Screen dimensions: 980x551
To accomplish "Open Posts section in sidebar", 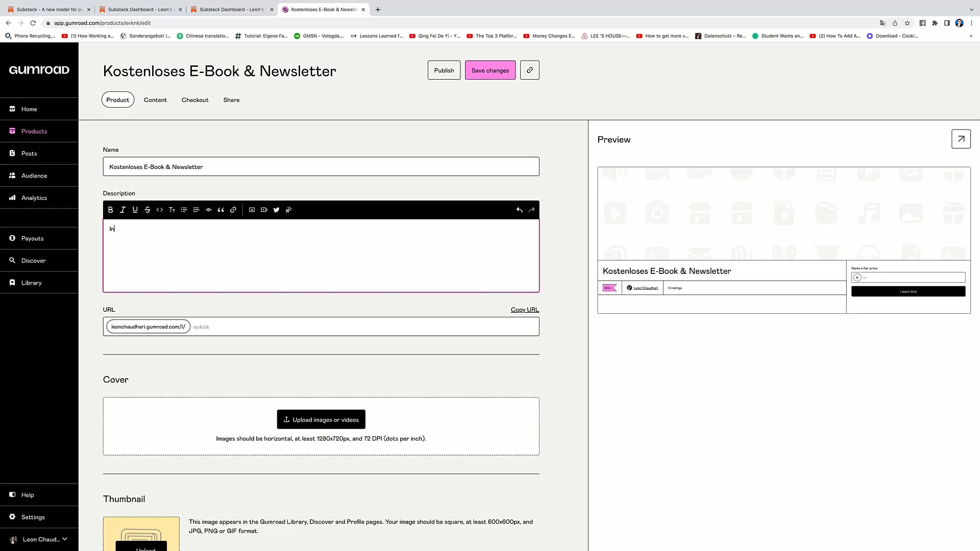I will coord(39,153).
